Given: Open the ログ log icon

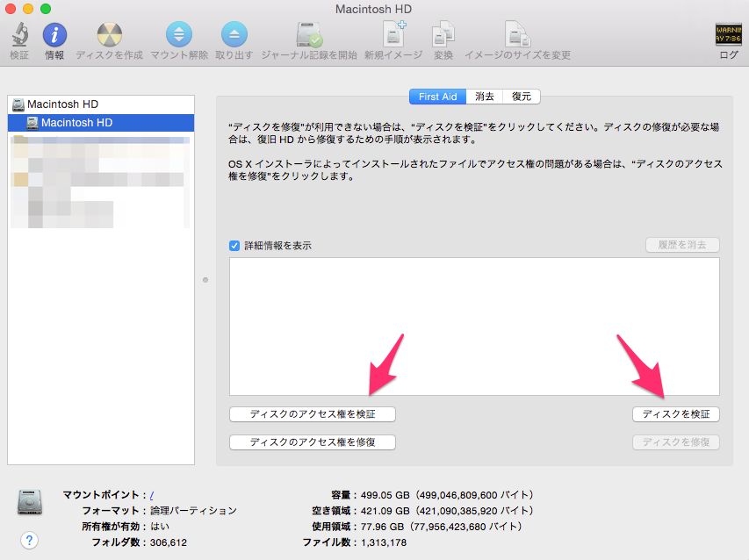Looking at the screenshot, I should pyautogui.click(x=729, y=34).
